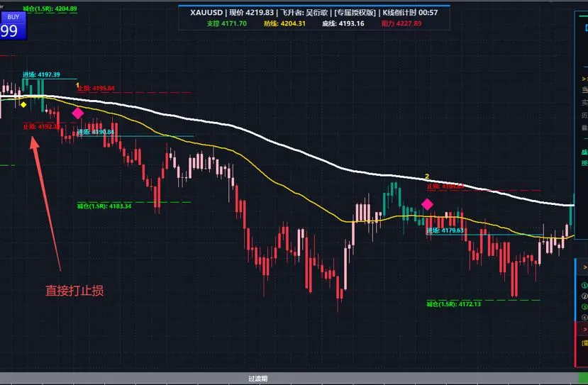Click the 减仓(1.5R): 4172.13 label
The height and width of the screenshot is (385, 588).
click(454, 304)
